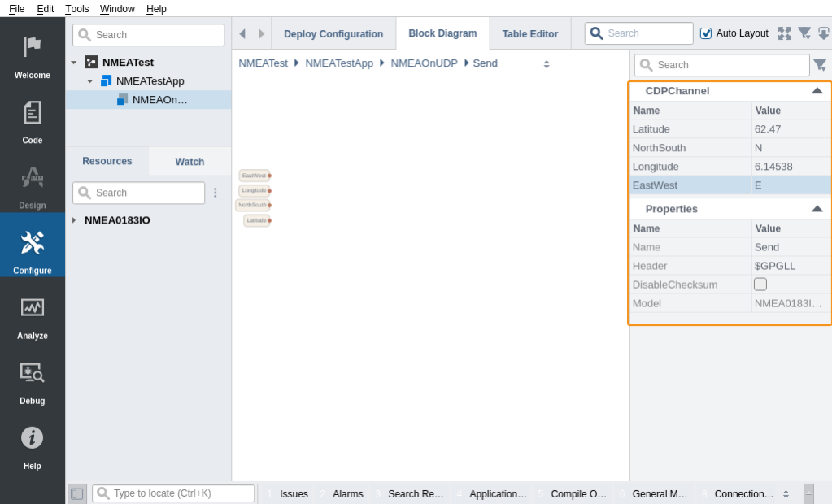
Task: Click the filter icon next to properties search
Action: point(820,65)
